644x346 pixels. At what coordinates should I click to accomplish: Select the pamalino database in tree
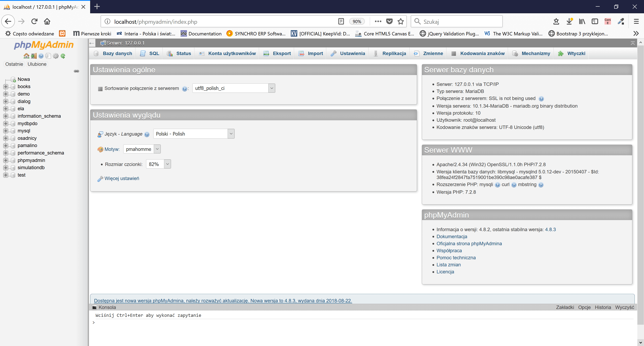[x=27, y=145]
